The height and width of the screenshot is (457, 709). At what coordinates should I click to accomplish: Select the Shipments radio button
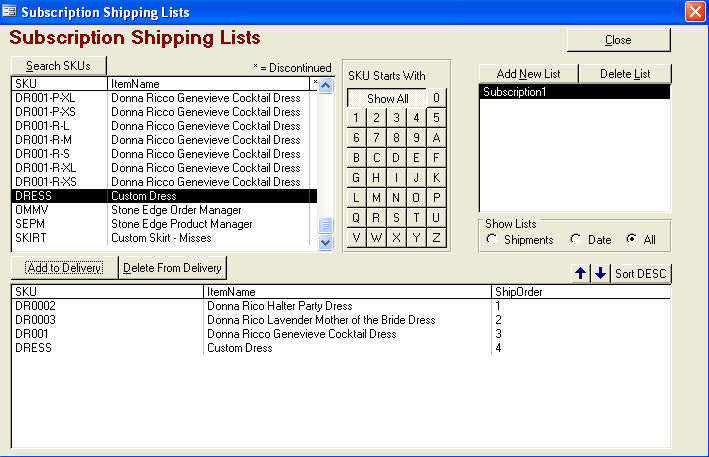click(x=491, y=240)
